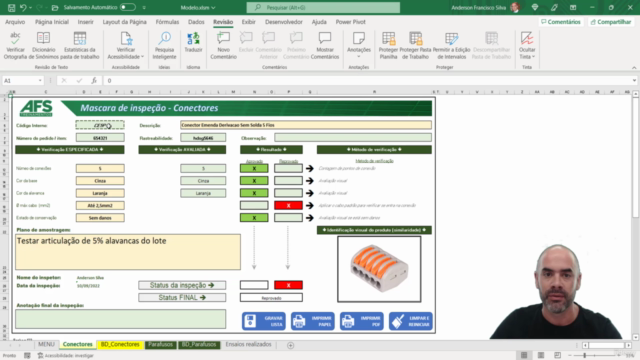Click Proteger Planilha
The image size is (640, 360).
[388, 45]
